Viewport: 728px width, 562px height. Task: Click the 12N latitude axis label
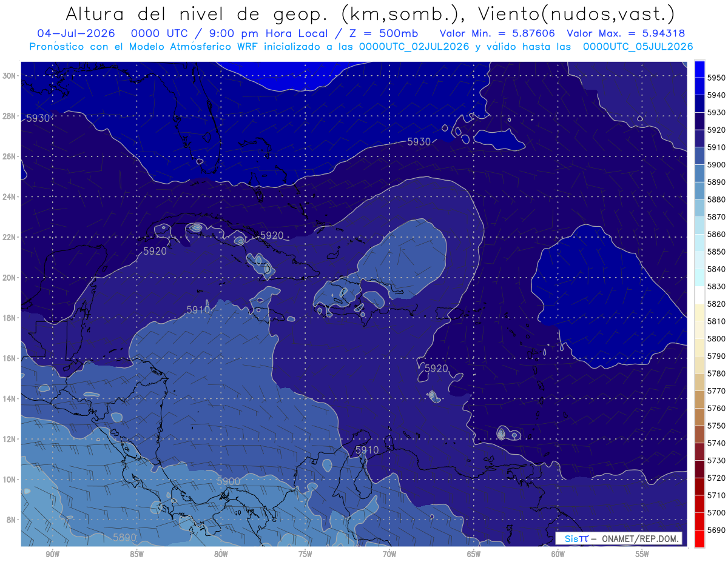coord(10,439)
